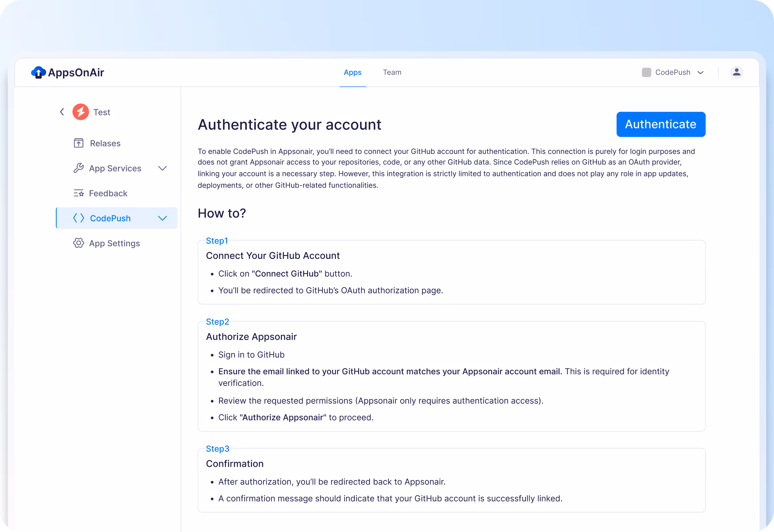Click the App Settings gear icon
Viewport: 774px width, 532px height.
tap(79, 243)
